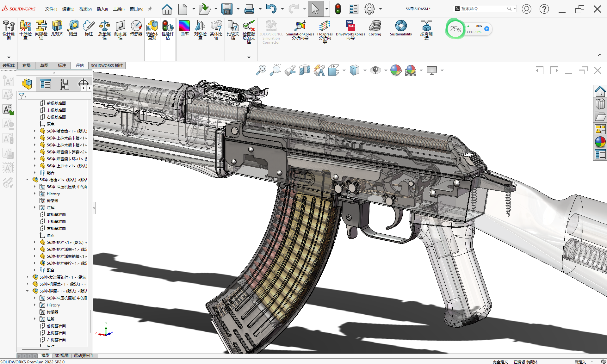Select the 测量 measure tool
The height and width of the screenshot is (364, 607).
pos(73,28)
